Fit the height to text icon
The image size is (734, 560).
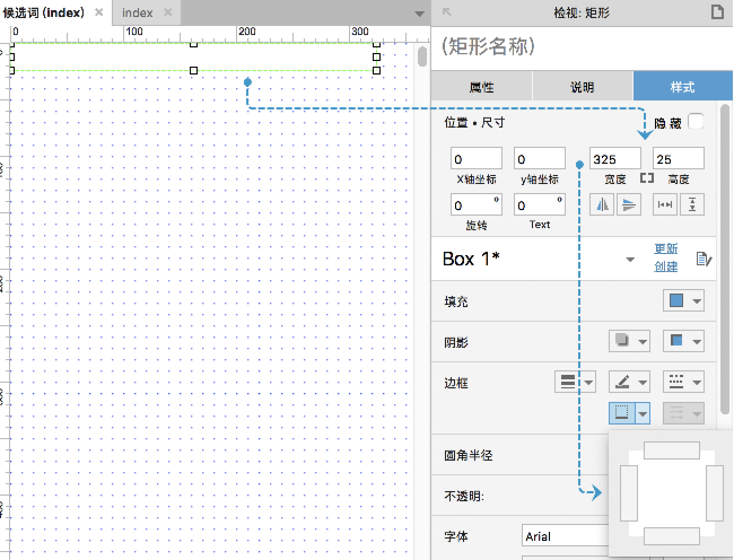coord(692,204)
